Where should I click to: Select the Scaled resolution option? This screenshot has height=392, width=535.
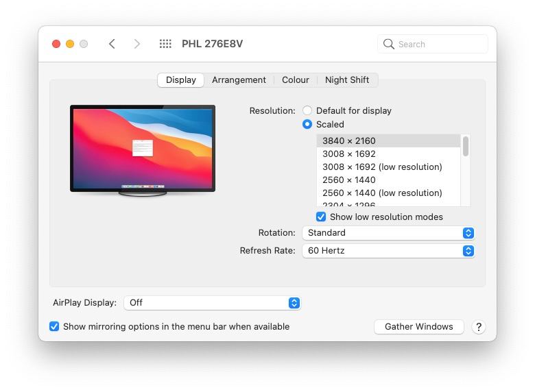(307, 124)
